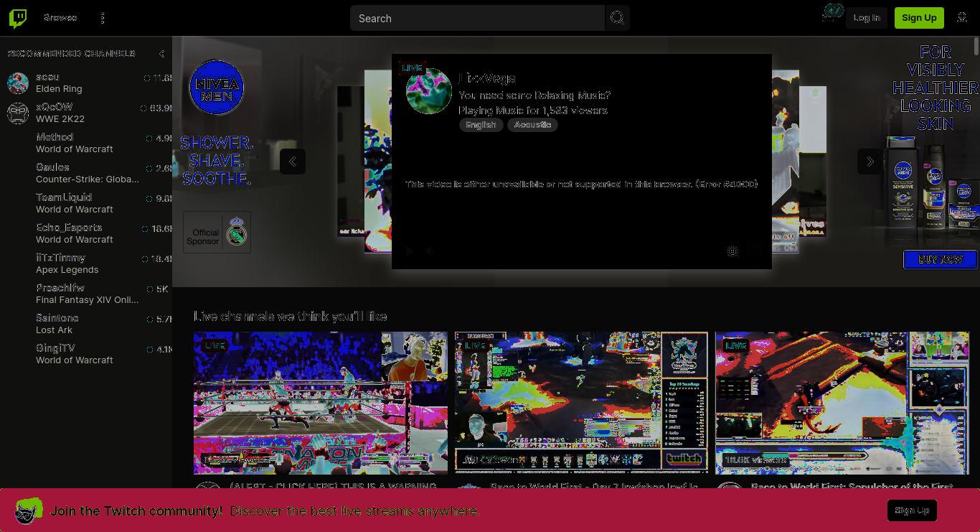
Task: Click the Counter-Strike game text under Gaules
Action: (88, 179)
